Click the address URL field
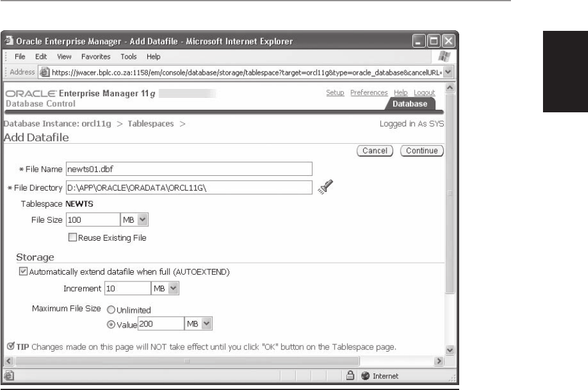588x390 pixels. tap(247, 72)
